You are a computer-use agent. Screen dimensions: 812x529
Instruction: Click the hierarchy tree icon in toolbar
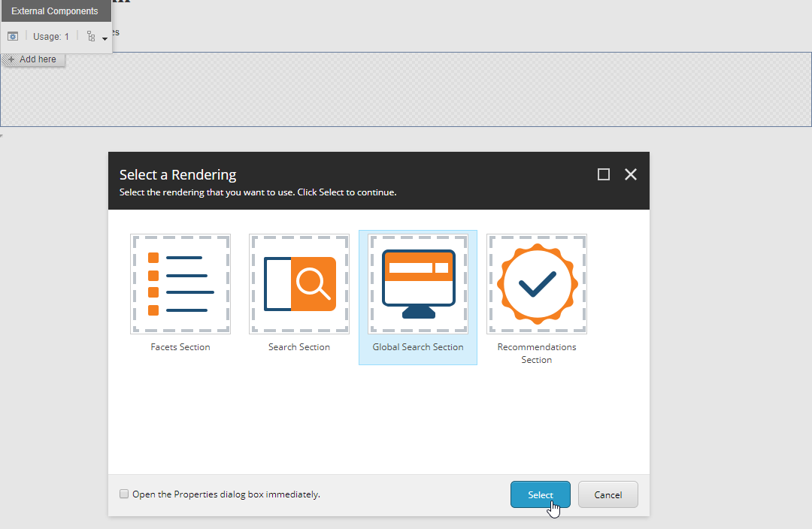pyautogui.click(x=91, y=36)
